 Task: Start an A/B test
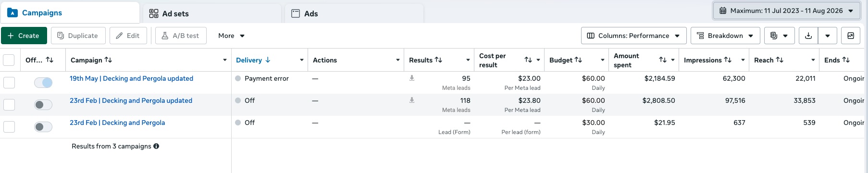pos(181,36)
